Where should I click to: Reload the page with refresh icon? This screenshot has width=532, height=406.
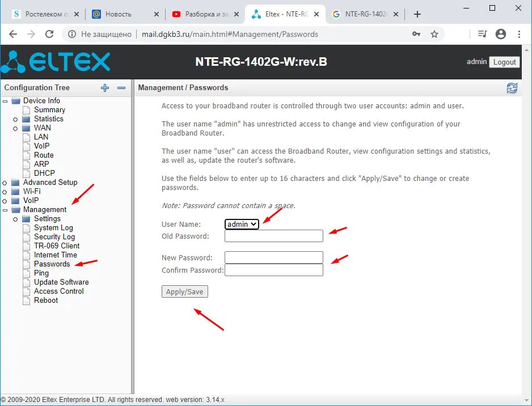[49, 34]
